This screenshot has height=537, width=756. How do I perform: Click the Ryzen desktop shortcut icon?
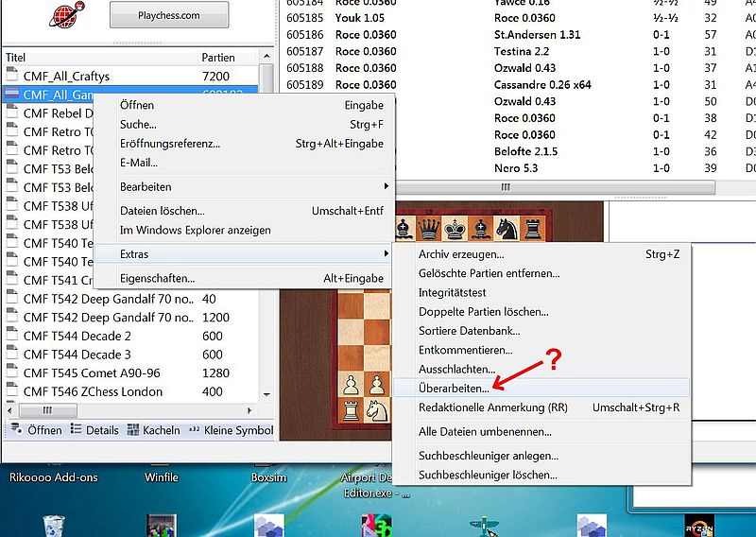tap(698, 526)
